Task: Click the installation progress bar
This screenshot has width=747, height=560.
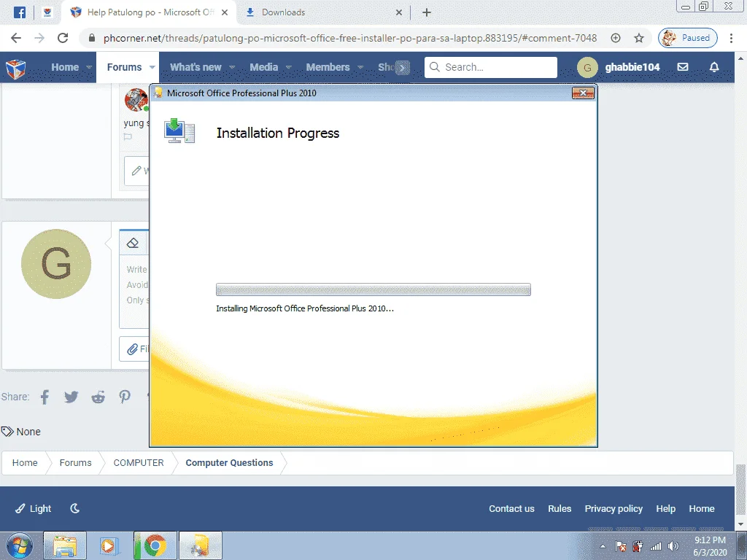Action: click(373, 289)
